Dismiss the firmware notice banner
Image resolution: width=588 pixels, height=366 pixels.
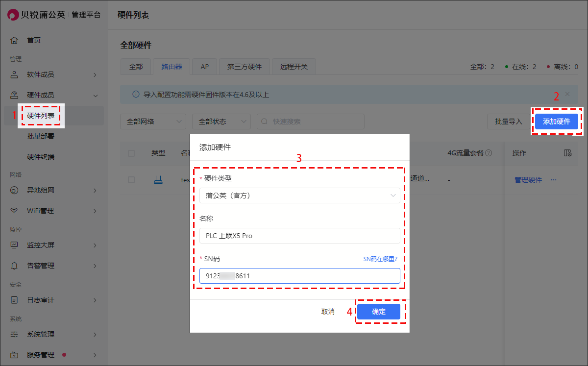click(x=567, y=94)
